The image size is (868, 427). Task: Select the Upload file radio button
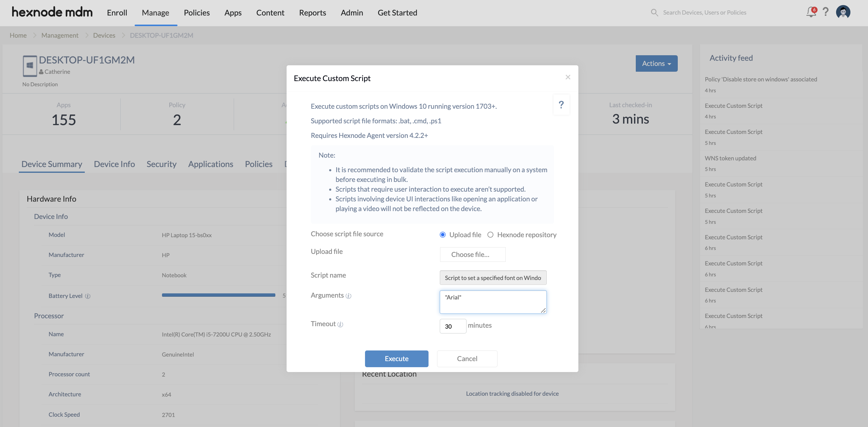click(443, 235)
